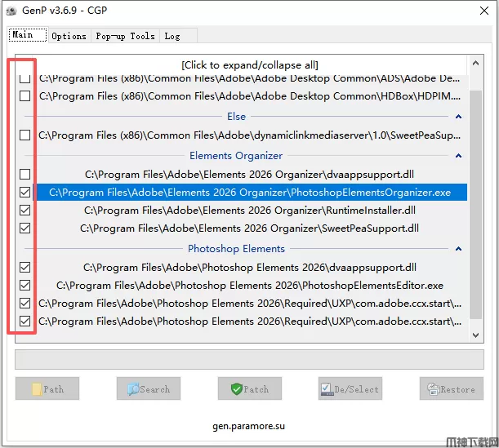Click the Else group heading
499x448 pixels.
click(236, 117)
